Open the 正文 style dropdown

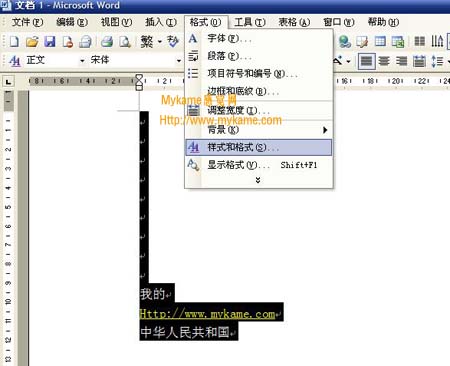[x=82, y=61]
